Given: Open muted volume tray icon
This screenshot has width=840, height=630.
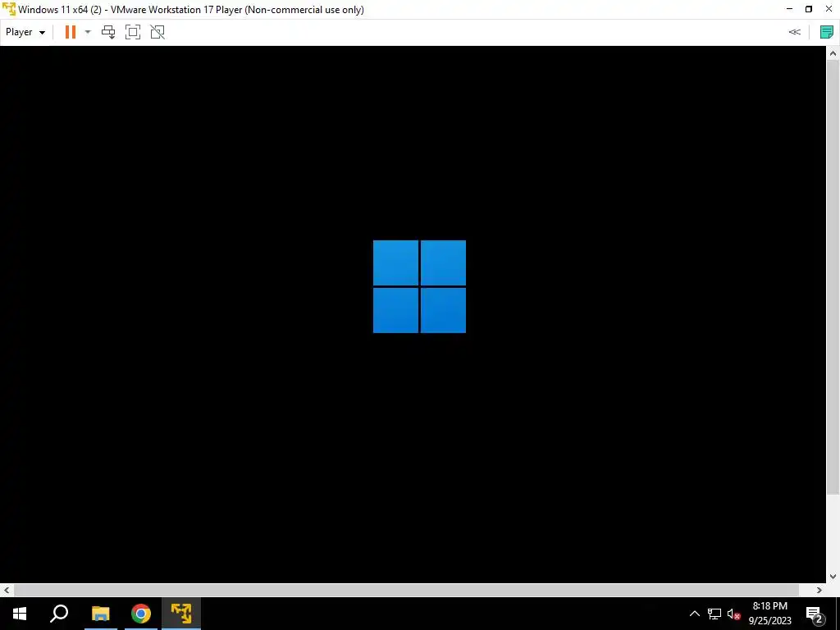Looking at the screenshot, I should (733, 614).
